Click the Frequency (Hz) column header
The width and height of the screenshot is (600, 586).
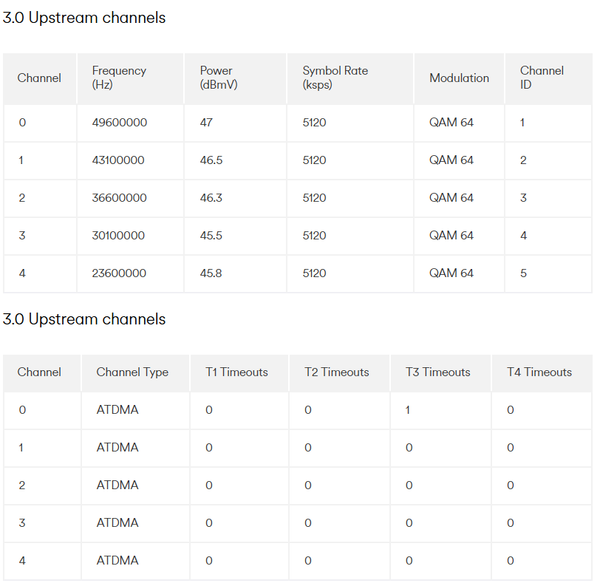[x=119, y=78]
